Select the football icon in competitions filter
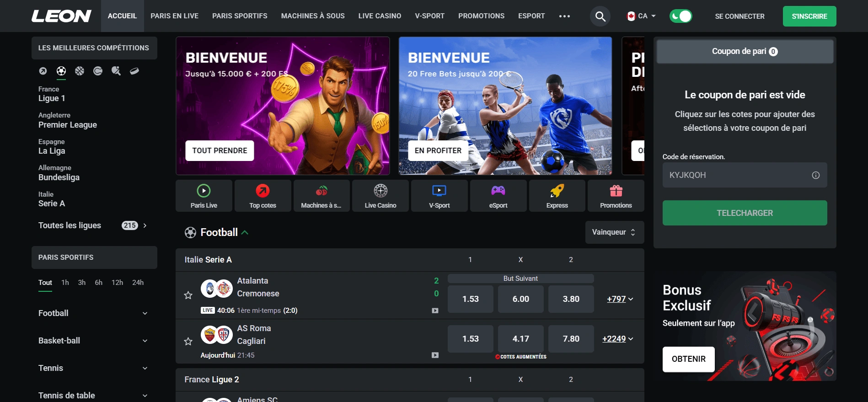The image size is (868, 402). click(61, 71)
